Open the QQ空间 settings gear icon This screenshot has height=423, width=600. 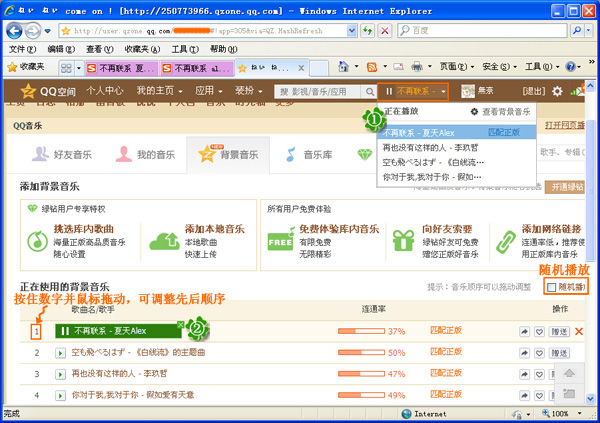point(557,91)
